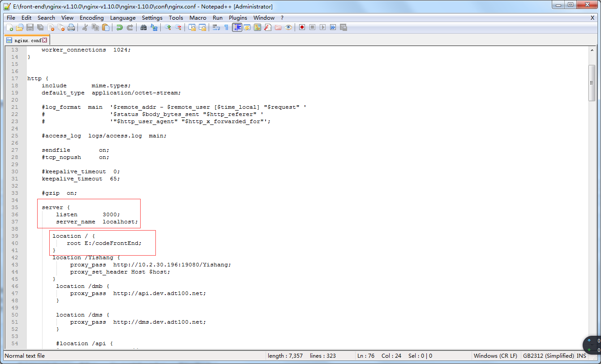Paste from clipboard via toolbar icon
The width and height of the screenshot is (601, 364).
[106, 27]
